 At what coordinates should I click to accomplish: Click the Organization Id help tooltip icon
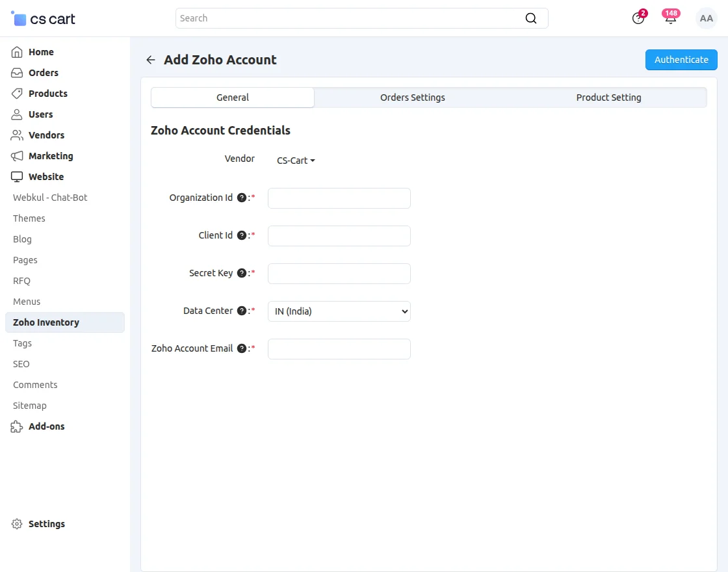(x=241, y=198)
